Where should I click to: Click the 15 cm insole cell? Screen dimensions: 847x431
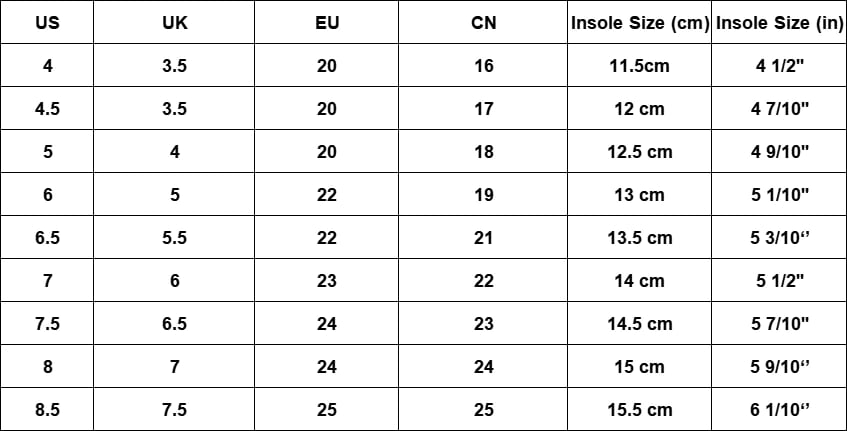(x=639, y=367)
